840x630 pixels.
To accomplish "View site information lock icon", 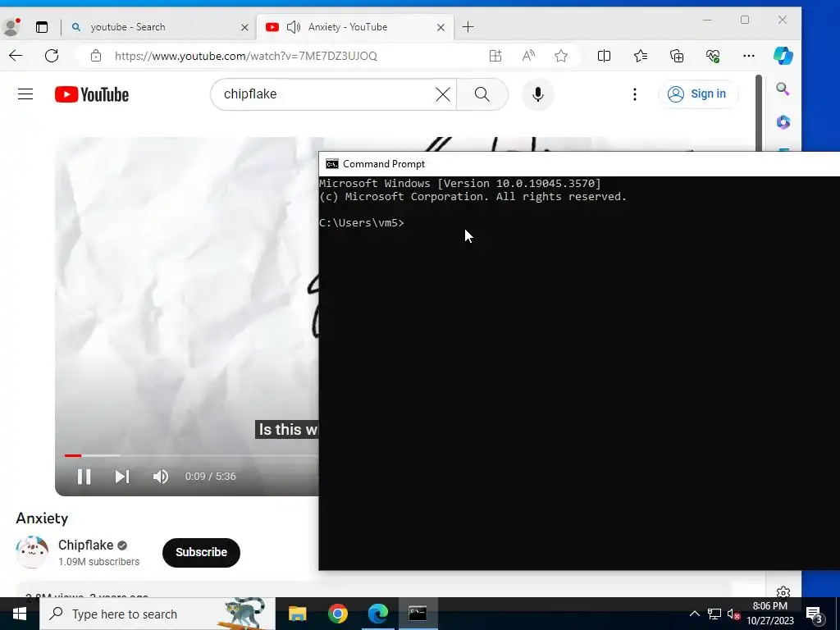I will coord(96,56).
